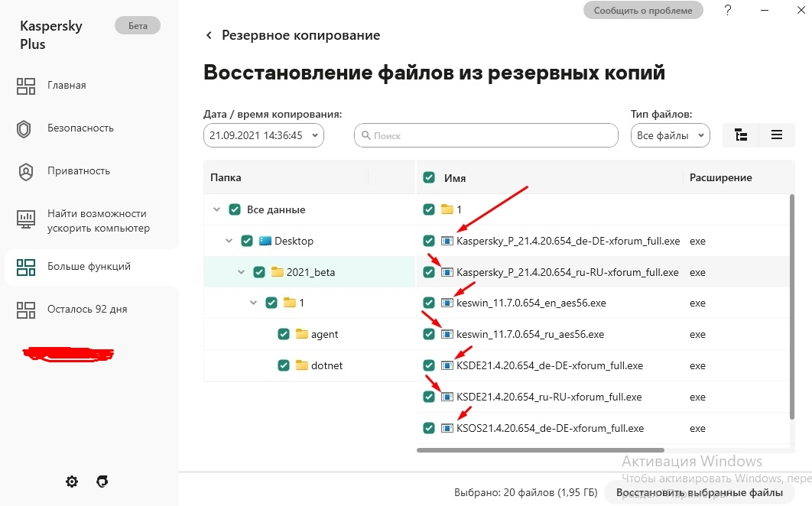The height and width of the screenshot is (506, 812).
Task: Click exe icon of KSOS de-DE file
Action: point(447,428)
